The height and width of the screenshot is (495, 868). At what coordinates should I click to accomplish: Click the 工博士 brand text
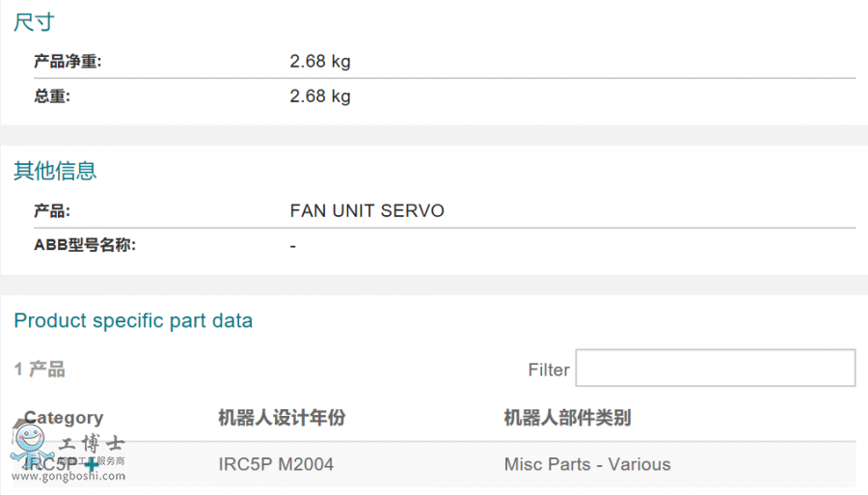(91, 445)
